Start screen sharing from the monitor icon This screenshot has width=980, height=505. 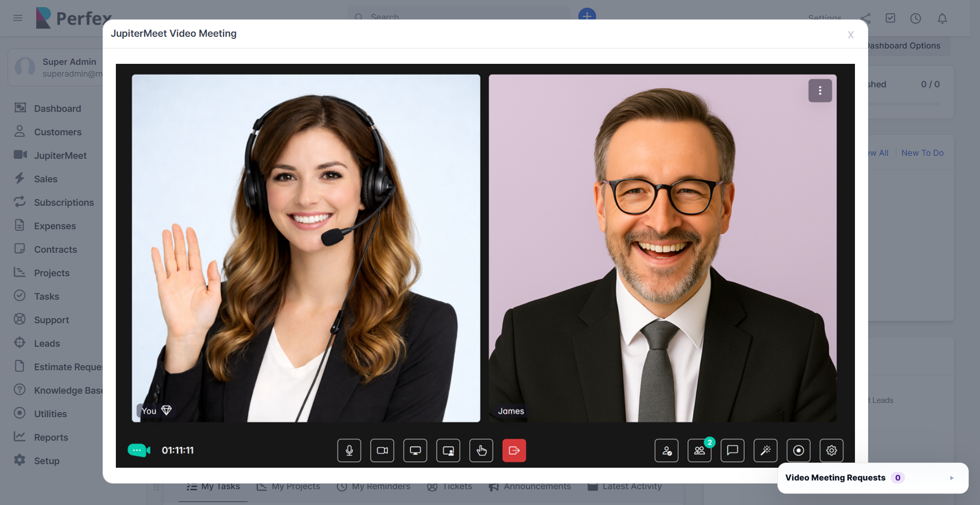[x=415, y=450]
